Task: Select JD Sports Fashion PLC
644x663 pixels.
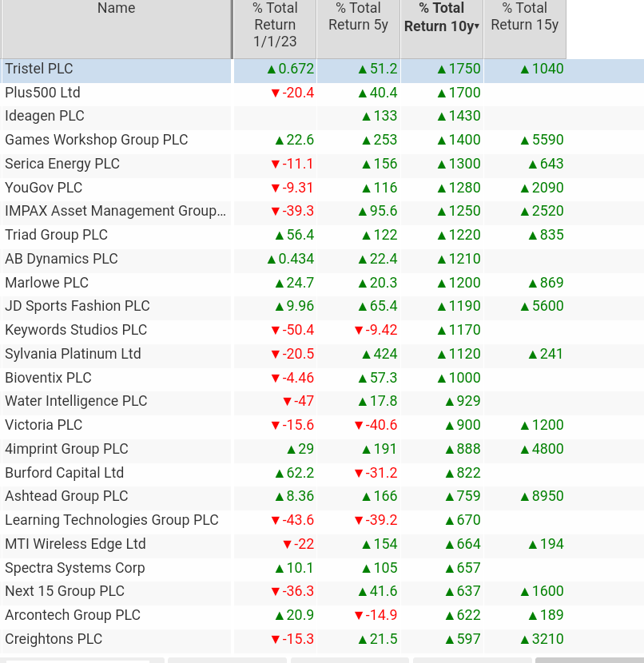Action: coord(78,306)
